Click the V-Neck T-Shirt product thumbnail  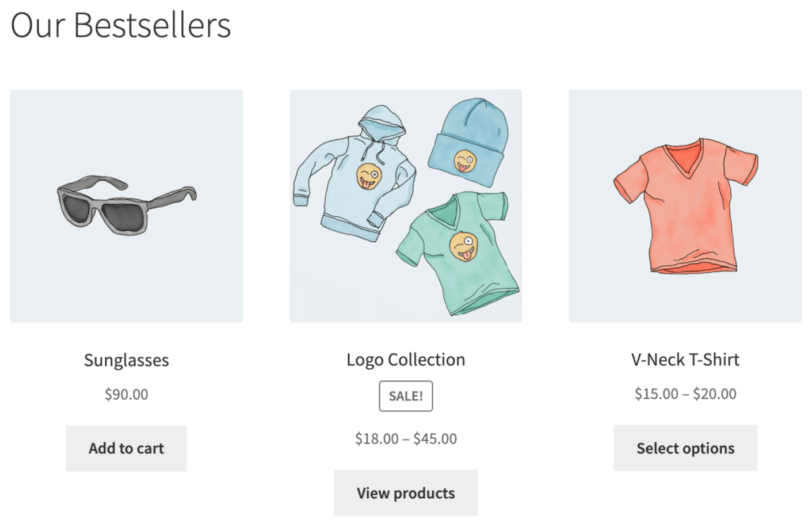(x=685, y=205)
